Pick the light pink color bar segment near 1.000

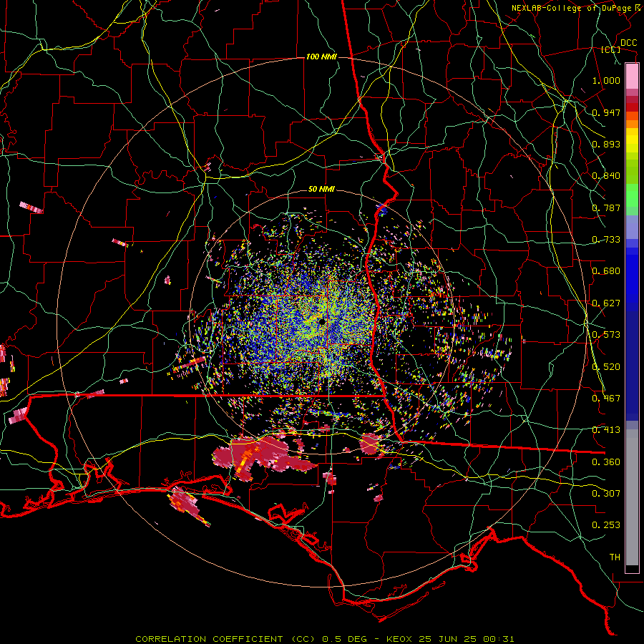click(632, 76)
